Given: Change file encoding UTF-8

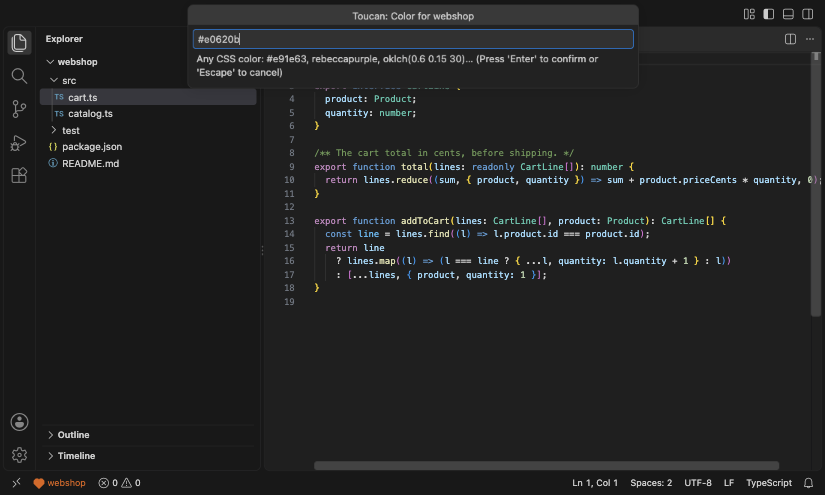Looking at the screenshot, I should click(x=698, y=483).
